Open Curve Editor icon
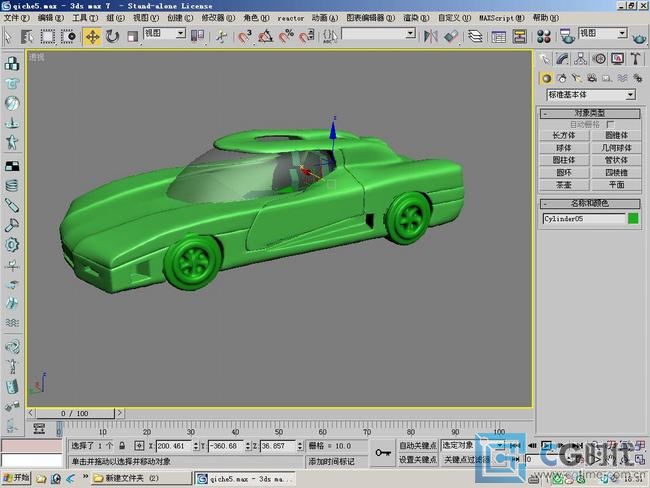650x488 pixels. 499,36
